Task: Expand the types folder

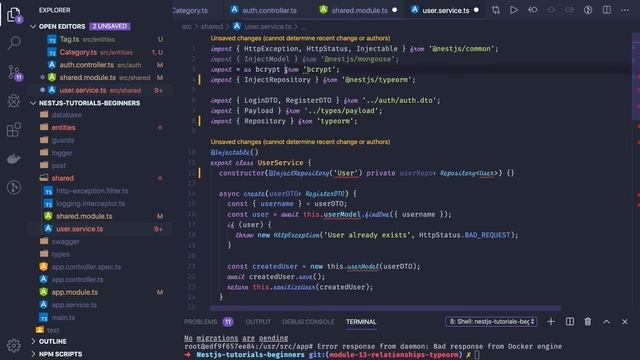Action: pos(60,254)
